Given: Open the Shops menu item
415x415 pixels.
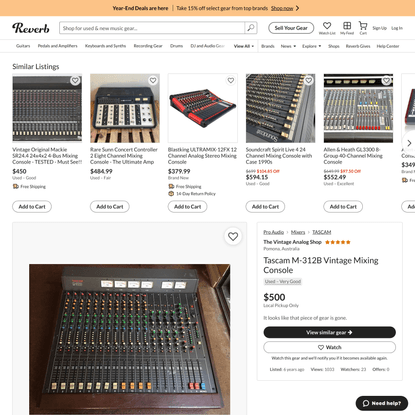Looking at the screenshot, I should 334,46.
